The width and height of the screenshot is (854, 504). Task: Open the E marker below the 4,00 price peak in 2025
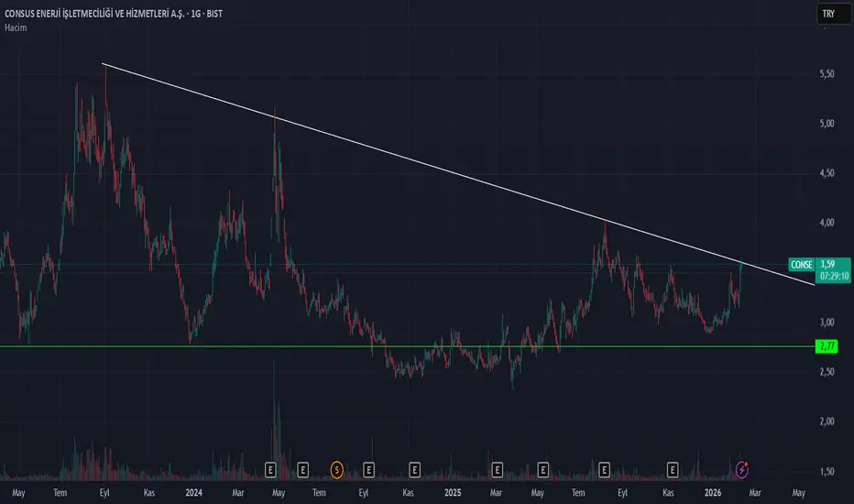tap(604, 470)
